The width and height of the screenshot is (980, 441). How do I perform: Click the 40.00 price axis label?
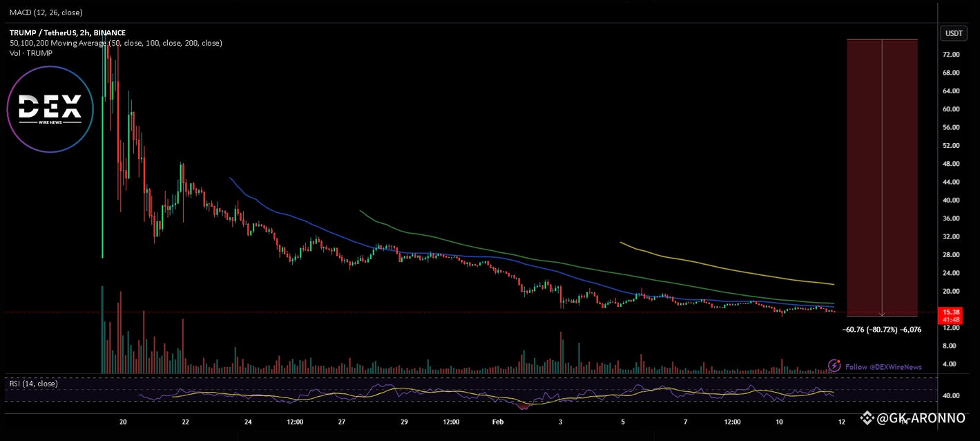coord(950,200)
